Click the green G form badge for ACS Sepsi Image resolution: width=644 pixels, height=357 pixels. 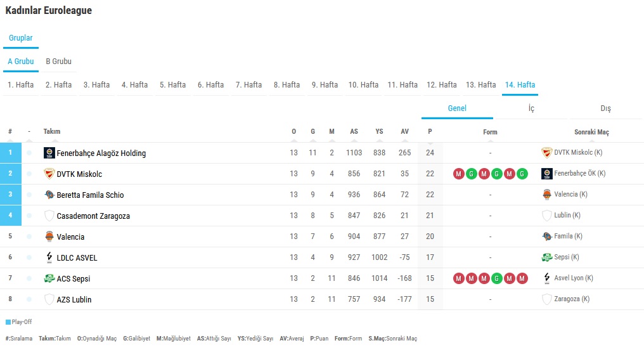[497, 278]
